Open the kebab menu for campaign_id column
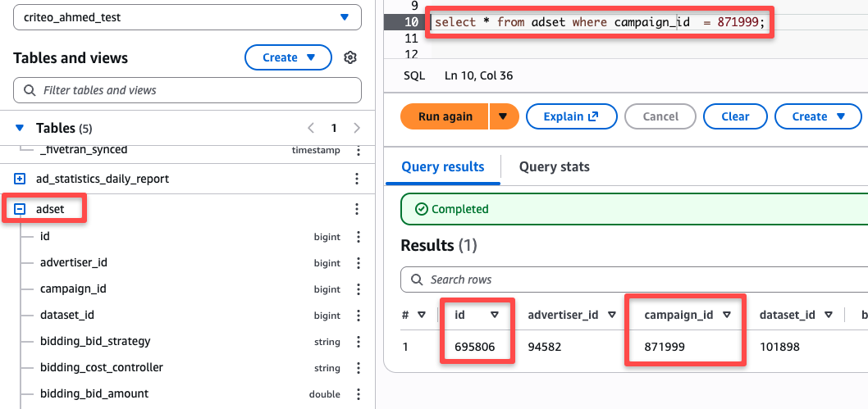 click(359, 289)
